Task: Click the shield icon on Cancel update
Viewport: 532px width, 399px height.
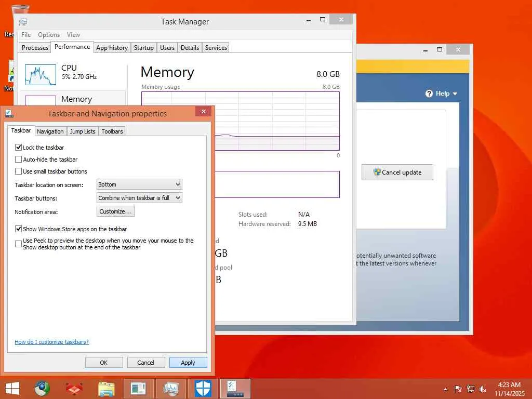Action: [x=377, y=172]
